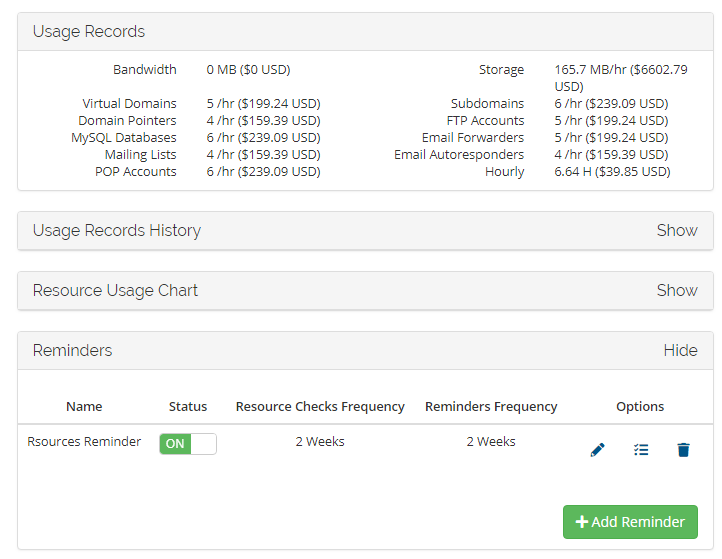Click the Reminders heading text

pyautogui.click(x=72, y=350)
